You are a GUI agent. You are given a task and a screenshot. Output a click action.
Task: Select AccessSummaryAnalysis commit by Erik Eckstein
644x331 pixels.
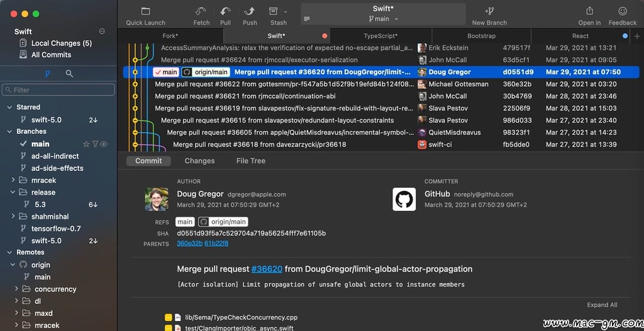pyautogui.click(x=382, y=48)
